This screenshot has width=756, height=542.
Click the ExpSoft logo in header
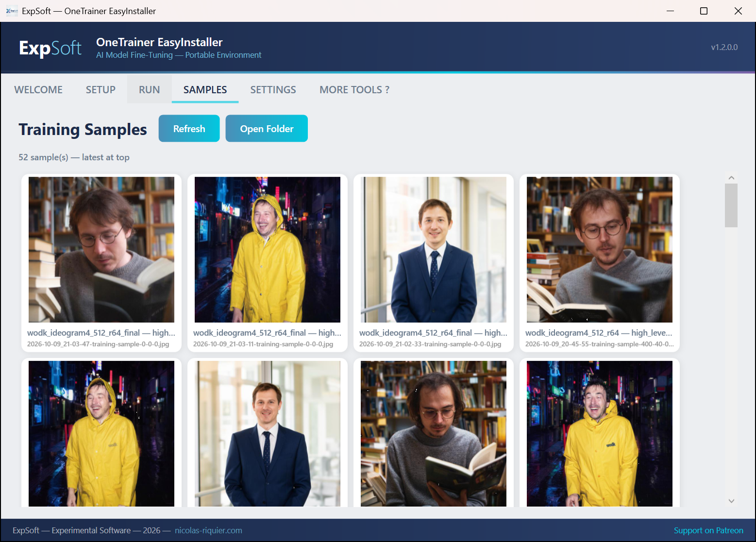(50, 48)
